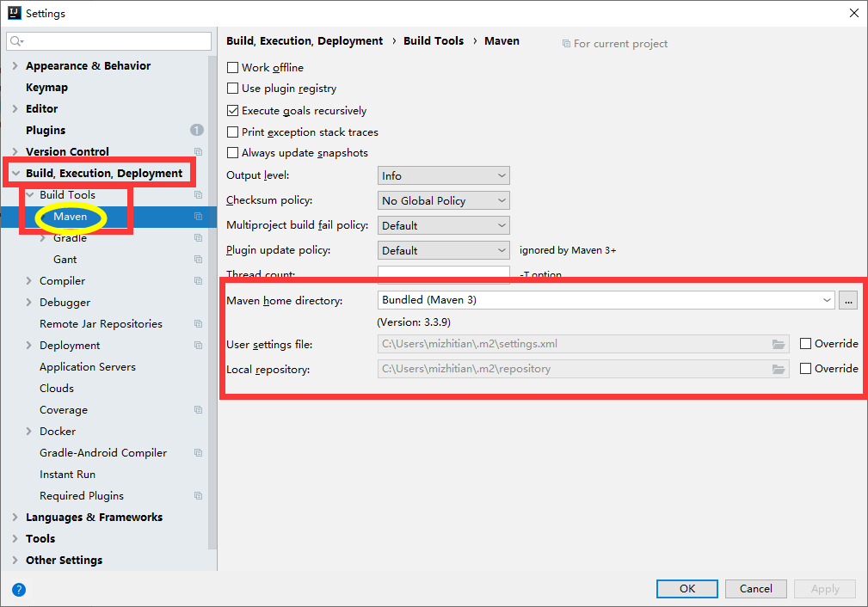Check Override for Local repository

[x=806, y=369]
